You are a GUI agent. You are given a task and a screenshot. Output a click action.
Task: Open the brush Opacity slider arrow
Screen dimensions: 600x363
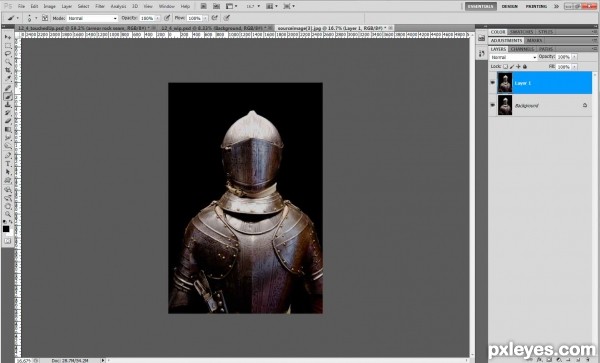coord(157,18)
